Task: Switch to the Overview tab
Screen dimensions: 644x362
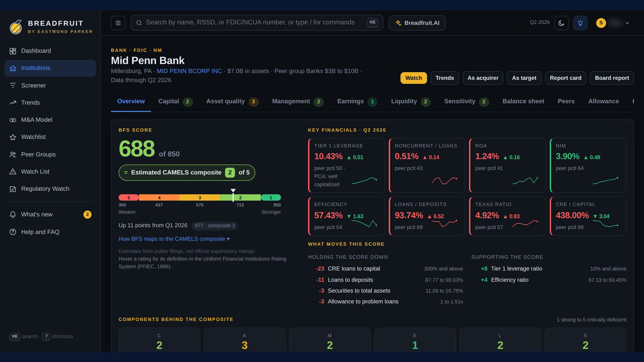Action: pos(131,102)
